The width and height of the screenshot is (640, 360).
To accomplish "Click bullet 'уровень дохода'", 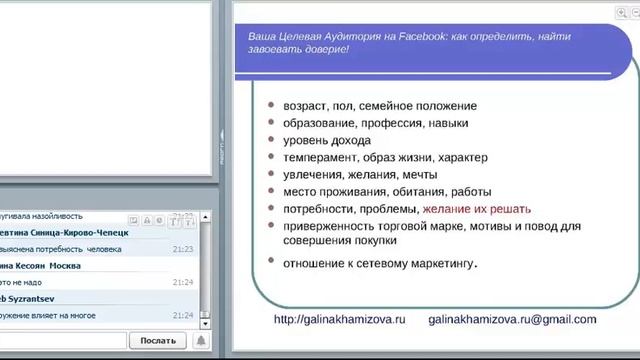I will [x=327, y=140].
